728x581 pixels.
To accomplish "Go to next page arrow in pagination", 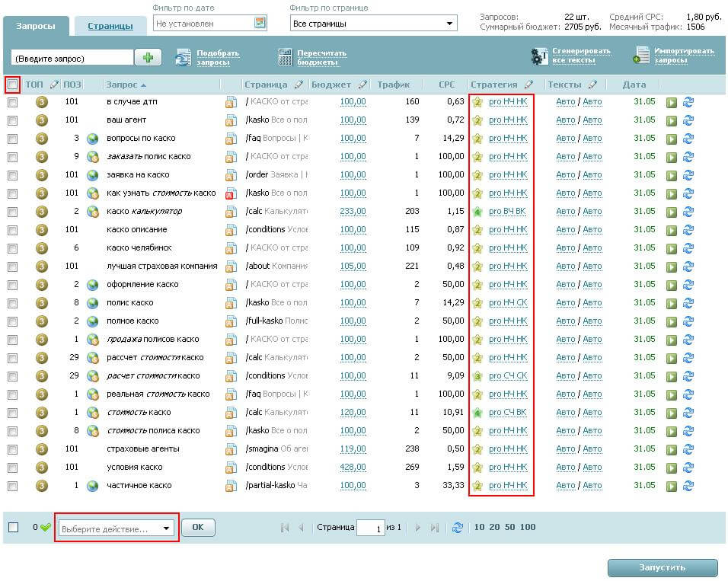I will (x=417, y=528).
